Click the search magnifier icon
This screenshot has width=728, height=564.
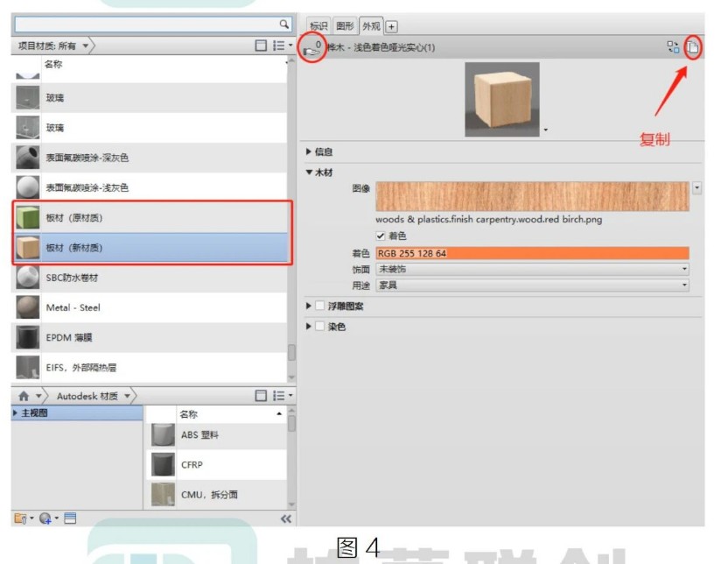283,24
